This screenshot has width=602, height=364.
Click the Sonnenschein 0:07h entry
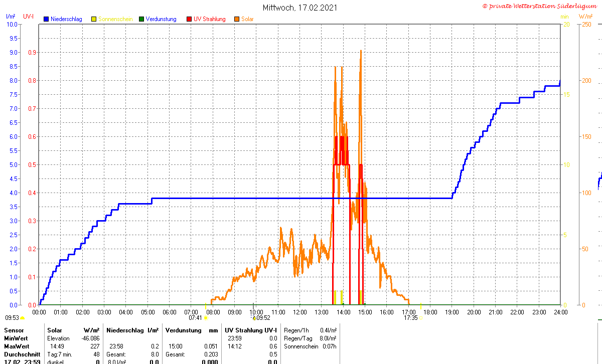tap(310, 346)
